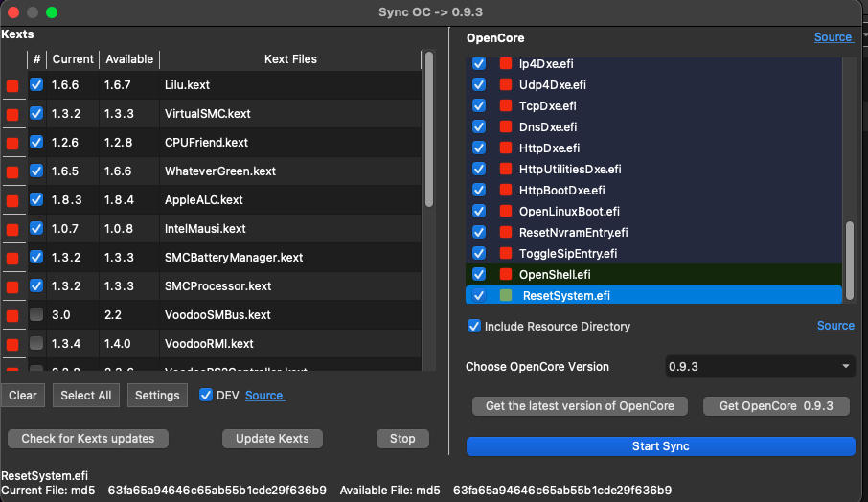Click Get OpenCore 0.9.3 button

point(776,405)
